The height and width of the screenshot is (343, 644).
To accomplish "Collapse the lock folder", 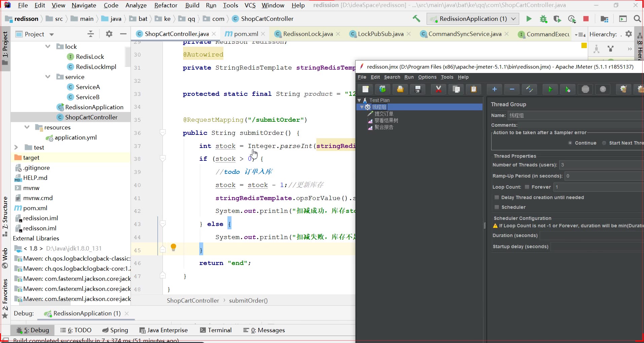I will (48, 46).
